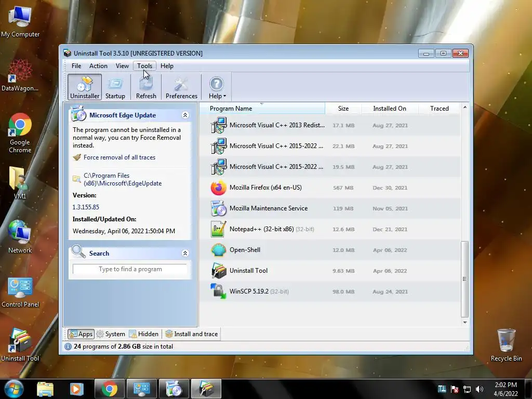532x399 pixels.
Task: Open the VM1 desktop folder
Action: 20,182
